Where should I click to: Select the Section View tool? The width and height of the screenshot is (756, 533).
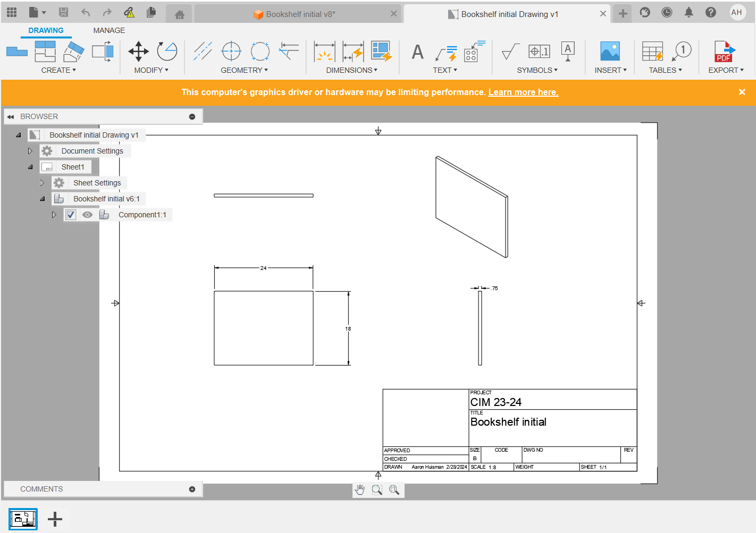(x=74, y=52)
